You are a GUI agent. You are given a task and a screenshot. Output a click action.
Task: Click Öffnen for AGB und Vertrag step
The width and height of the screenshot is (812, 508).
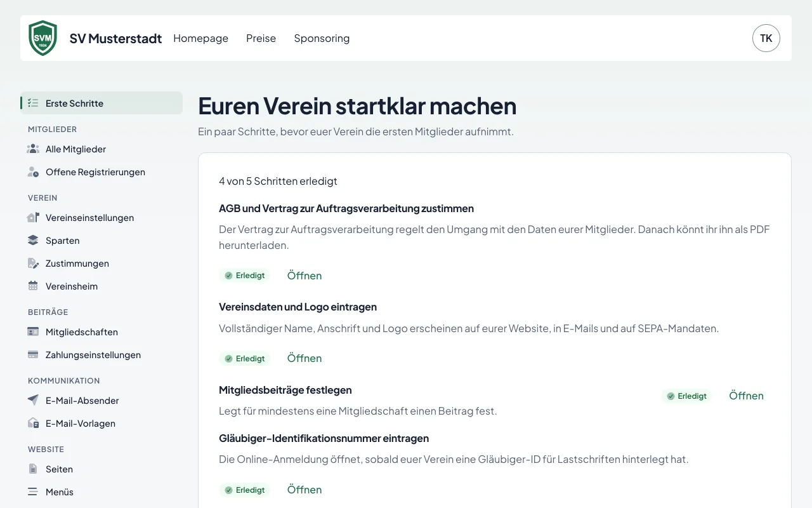click(x=304, y=276)
